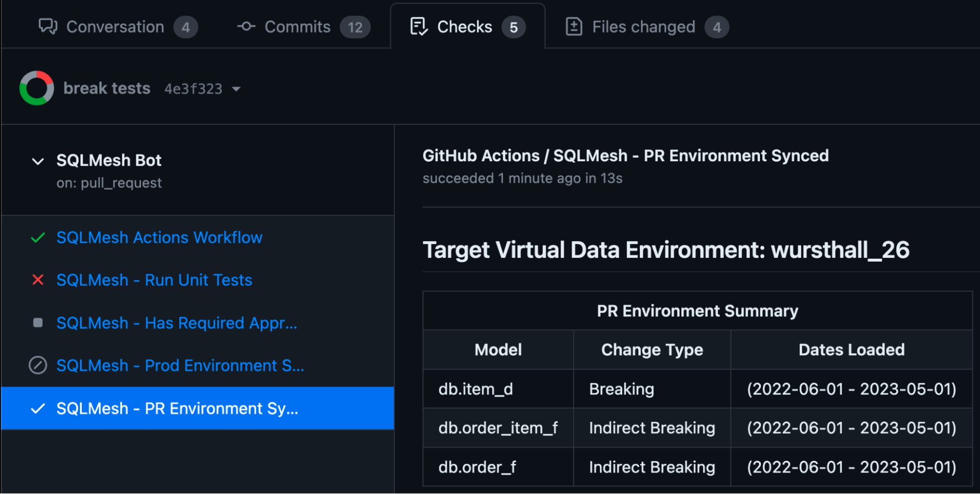
Task: Click the Files changed count badge 4
Action: click(717, 27)
